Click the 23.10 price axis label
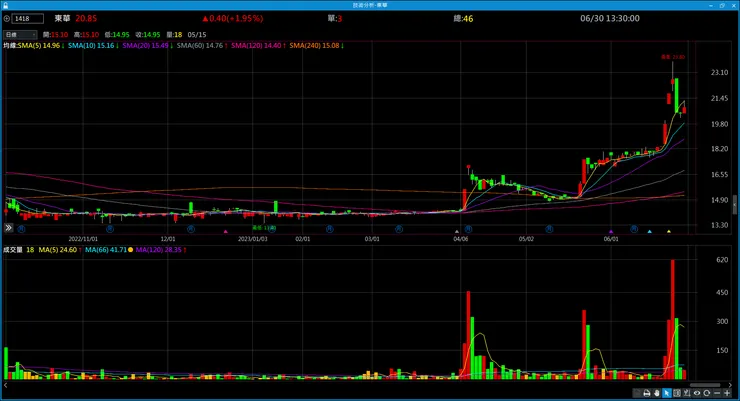The height and width of the screenshot is (401, 740). coord(719,73)
